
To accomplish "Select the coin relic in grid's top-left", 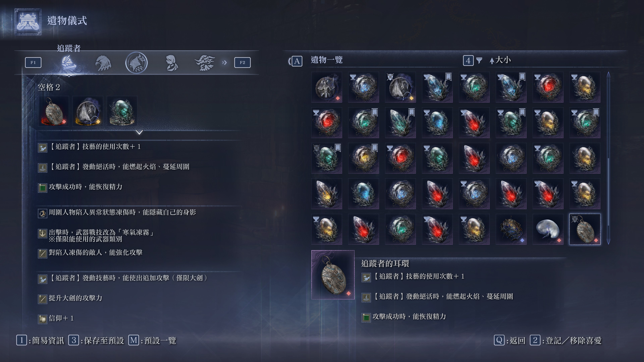I will tap(326, 87).
